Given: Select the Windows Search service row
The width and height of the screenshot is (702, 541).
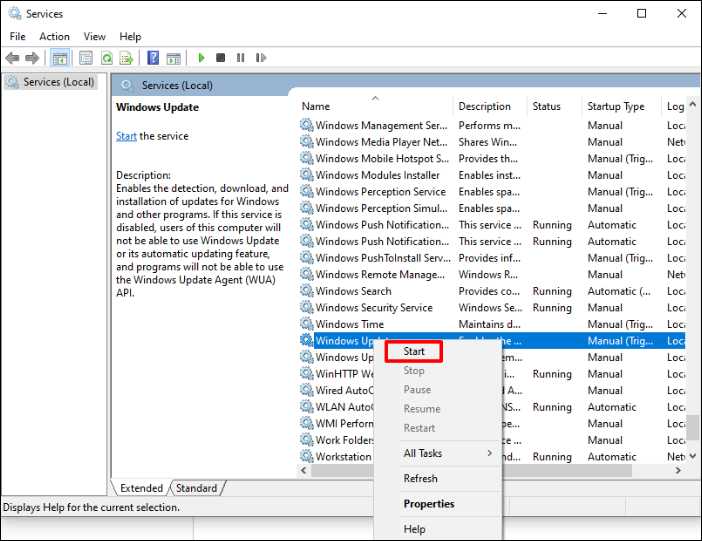Looking at the screenshot, I should pos(354,291).
